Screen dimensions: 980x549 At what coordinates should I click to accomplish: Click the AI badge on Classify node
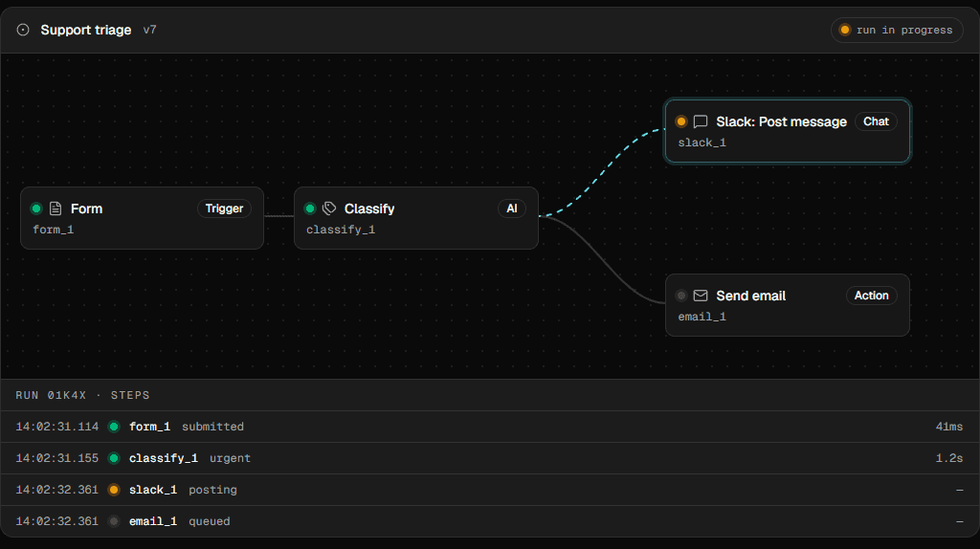coord(512,209)
